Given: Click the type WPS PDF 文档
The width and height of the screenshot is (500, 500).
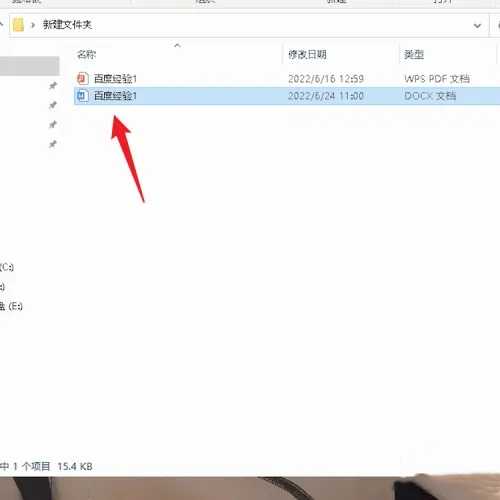Looking at the screenshot, I should click(x=437, y=79).
